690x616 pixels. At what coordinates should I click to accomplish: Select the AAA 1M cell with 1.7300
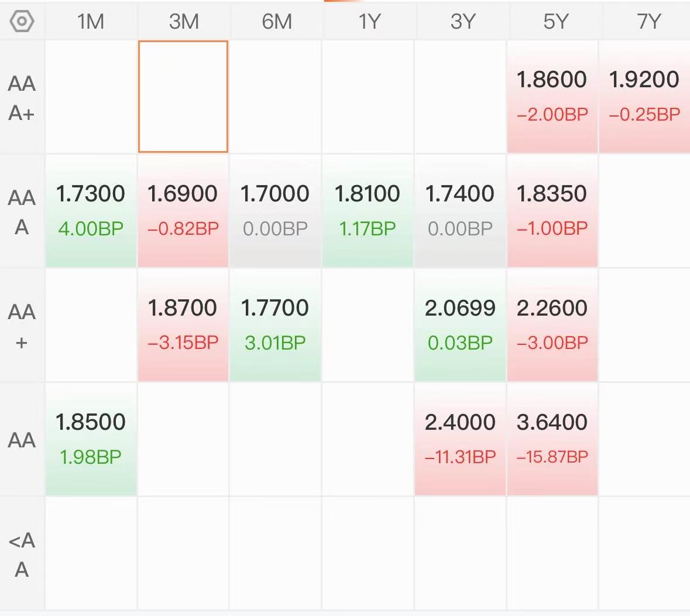coord(91,211)
